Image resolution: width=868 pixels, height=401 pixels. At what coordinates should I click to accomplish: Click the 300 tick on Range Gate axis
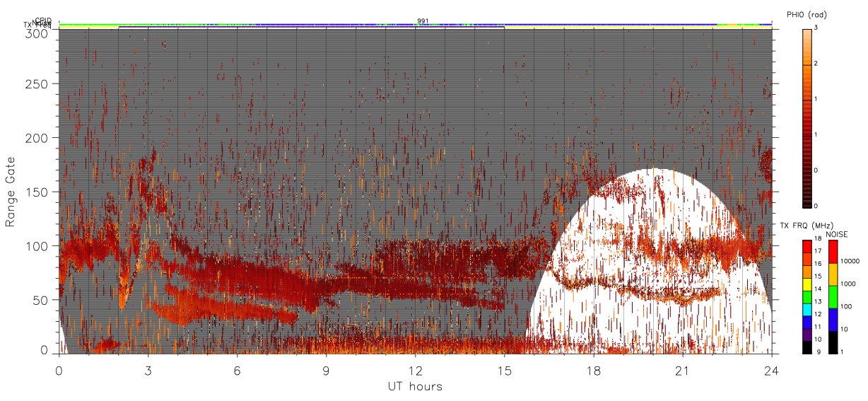point(38,33)
